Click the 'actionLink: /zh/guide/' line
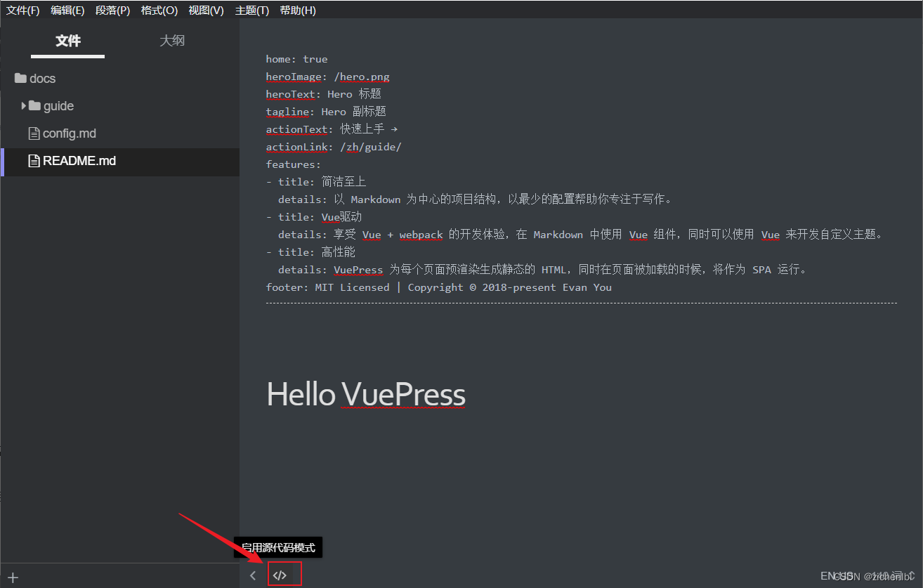 [x=334, y=147]
